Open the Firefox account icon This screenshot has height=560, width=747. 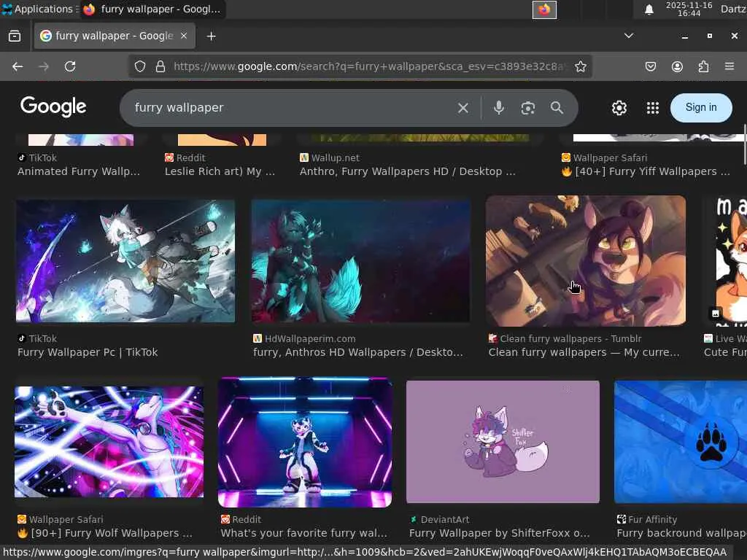[677, 66]
